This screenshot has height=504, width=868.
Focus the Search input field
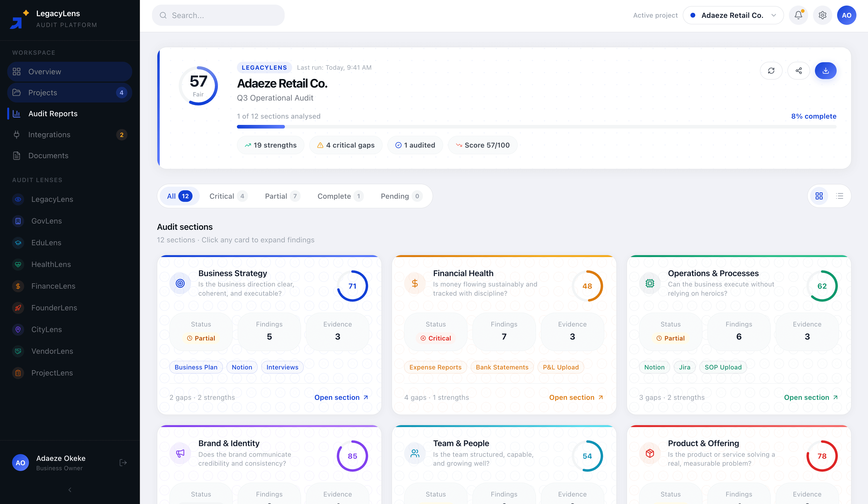[218, 15]
